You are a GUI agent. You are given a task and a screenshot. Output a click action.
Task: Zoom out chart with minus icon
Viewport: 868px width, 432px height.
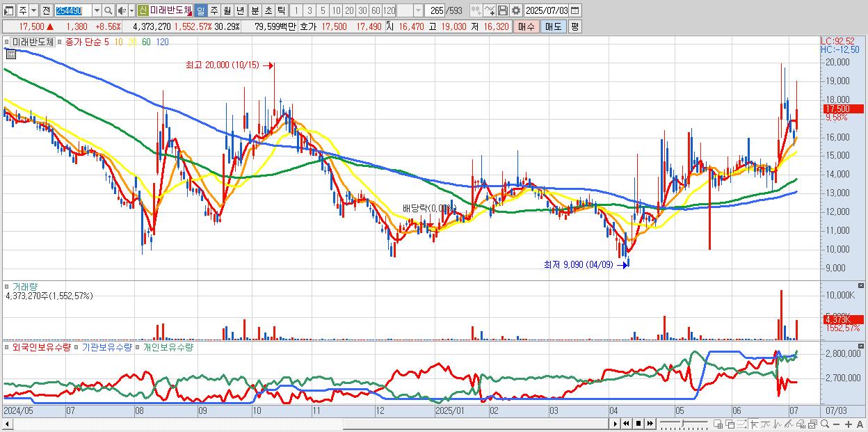(836, 424)
